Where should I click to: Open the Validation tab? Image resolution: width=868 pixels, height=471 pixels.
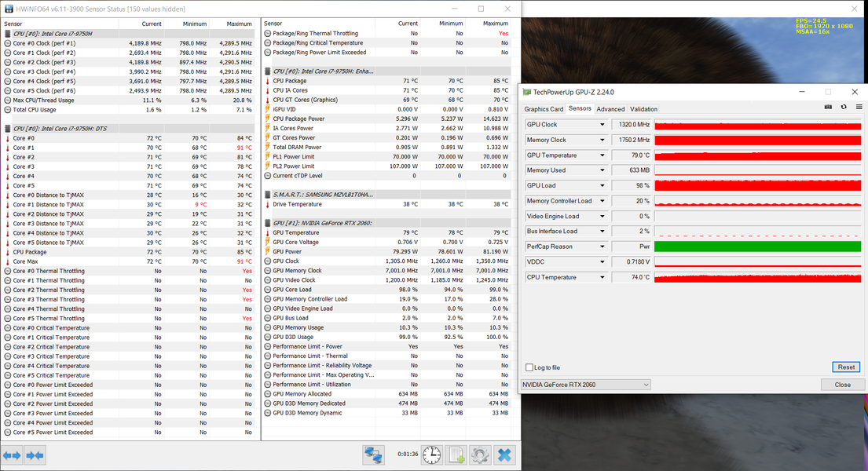coord(644,109)
